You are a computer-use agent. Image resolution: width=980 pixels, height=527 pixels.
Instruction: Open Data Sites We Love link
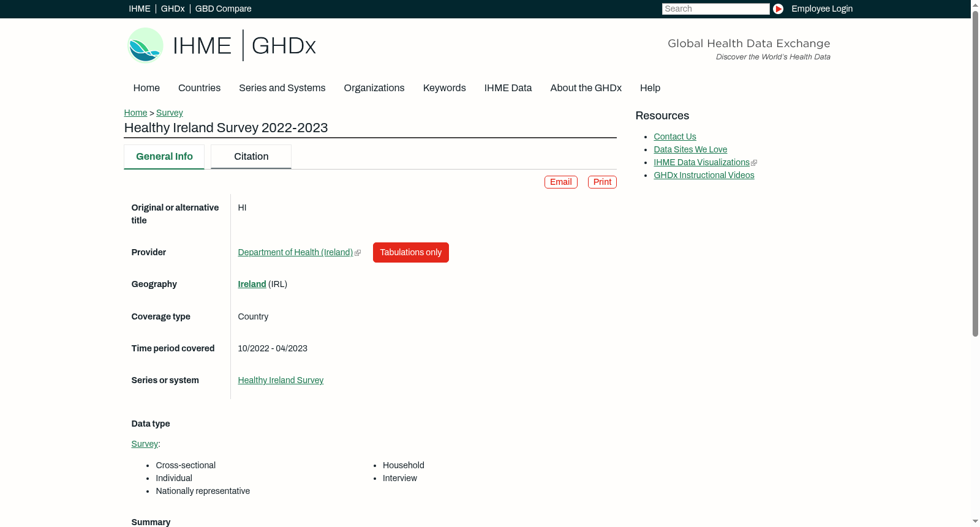click(x=690, y=149)
